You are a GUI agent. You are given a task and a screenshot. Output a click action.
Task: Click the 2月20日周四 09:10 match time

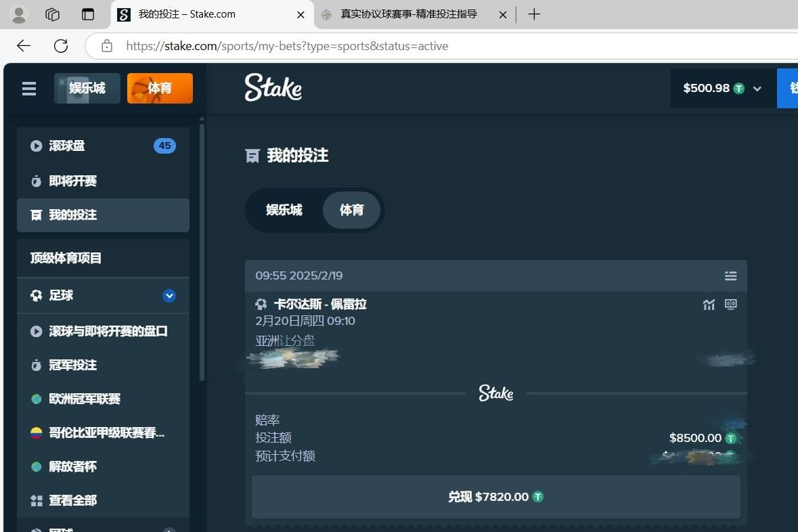tap(305, 322)
